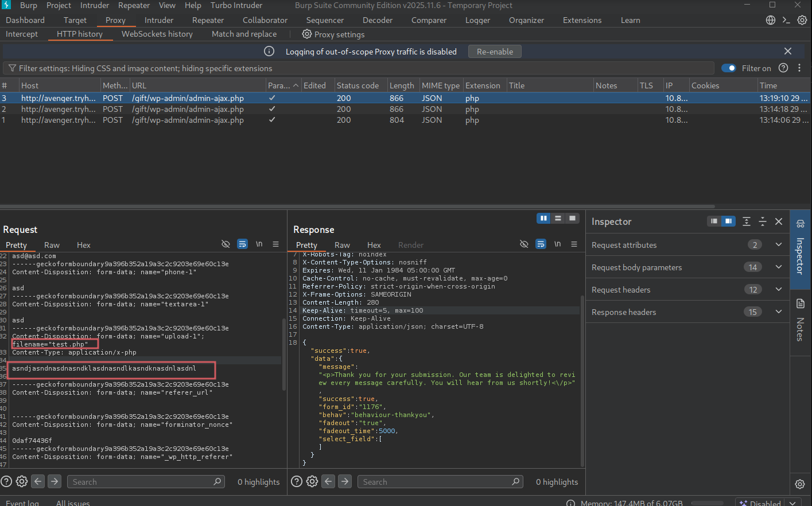Click the side-by-side layout icon in Response
The width and height of the screenshot is (812, 506).
(x=543, y=219)
